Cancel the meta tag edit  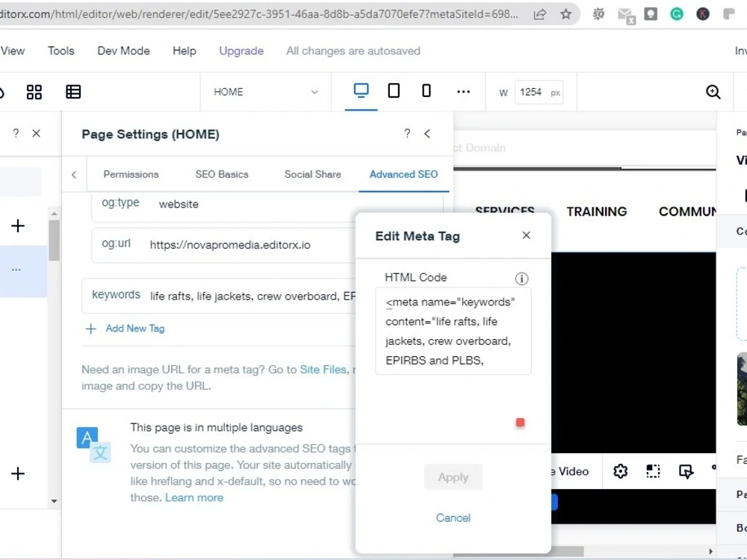pos(453,518)
